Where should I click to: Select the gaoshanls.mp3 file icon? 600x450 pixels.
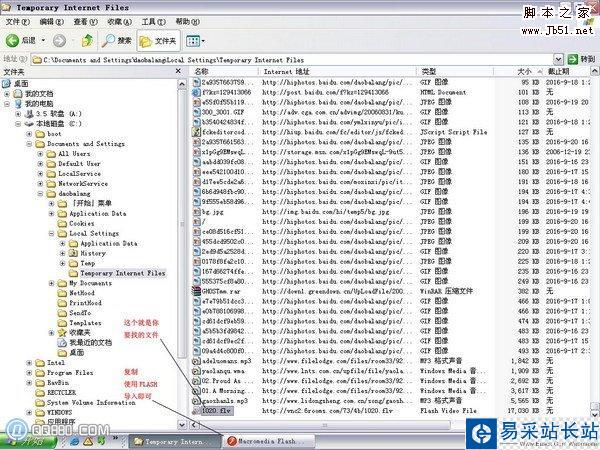tap(196, 401)
